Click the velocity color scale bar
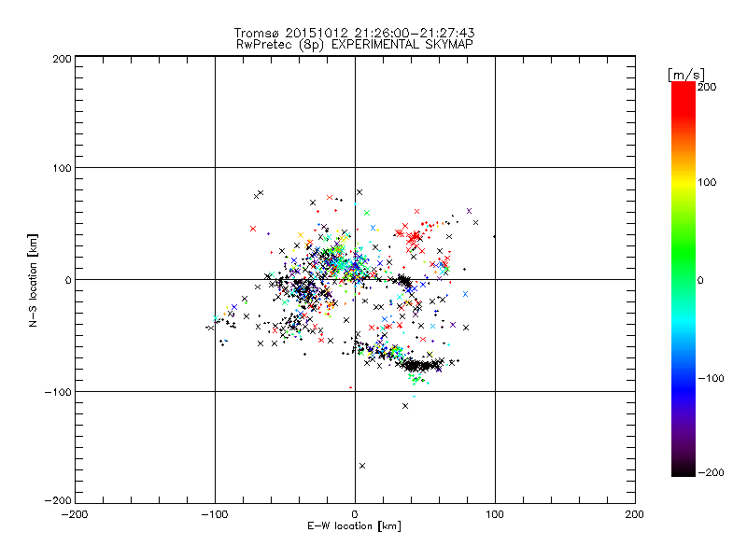 684,279
